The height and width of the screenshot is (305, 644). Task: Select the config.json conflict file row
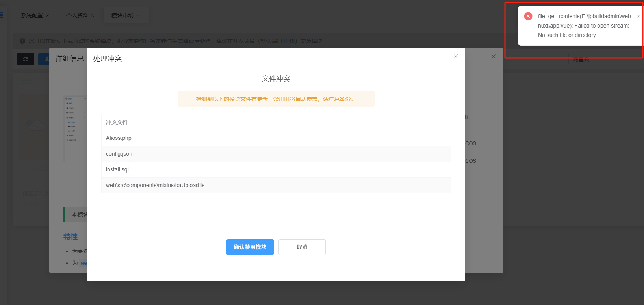coord(276,154)
